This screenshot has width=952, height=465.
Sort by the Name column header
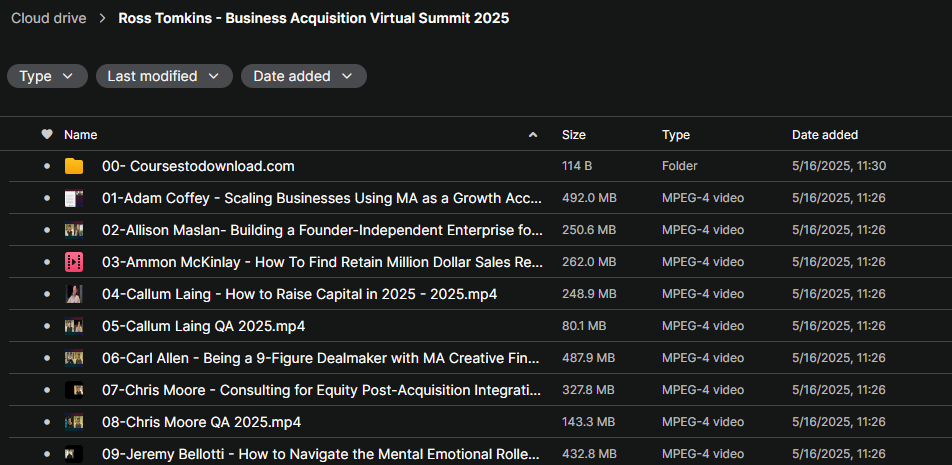[81, 135]
